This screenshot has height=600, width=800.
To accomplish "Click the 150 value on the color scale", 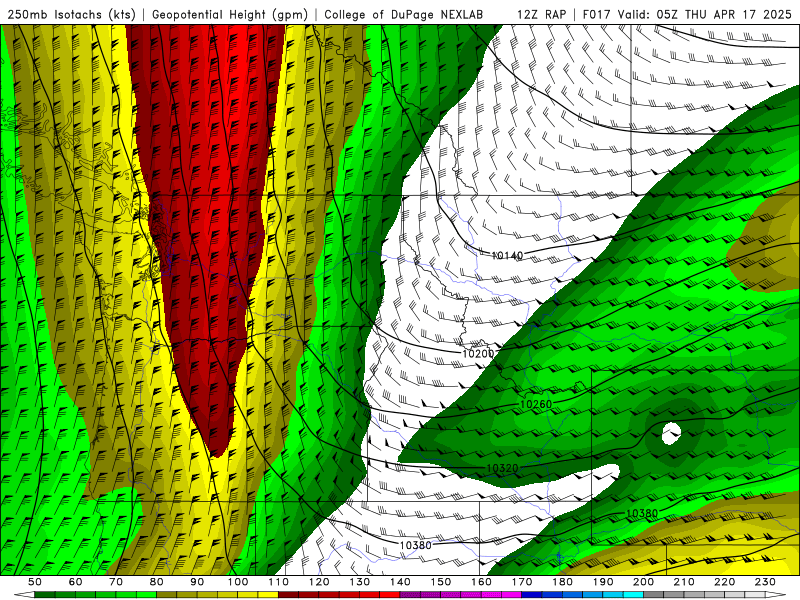I will click(441, 582).
